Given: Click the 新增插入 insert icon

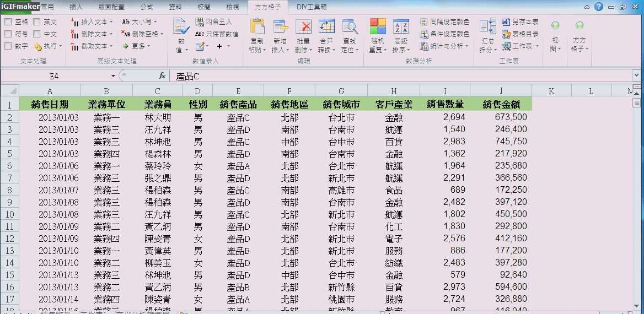Looking at the screenshot, I should [x=281, y=27].
